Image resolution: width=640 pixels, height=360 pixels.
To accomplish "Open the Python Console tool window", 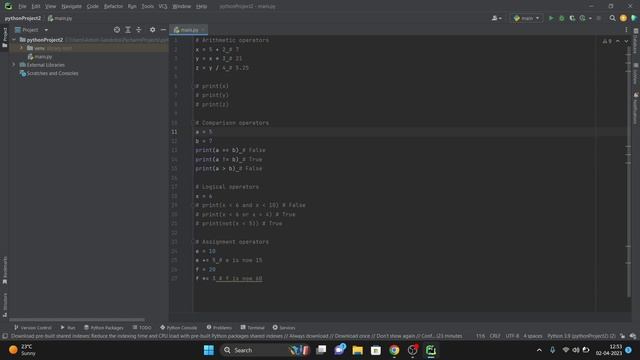I will pos(178,327).
